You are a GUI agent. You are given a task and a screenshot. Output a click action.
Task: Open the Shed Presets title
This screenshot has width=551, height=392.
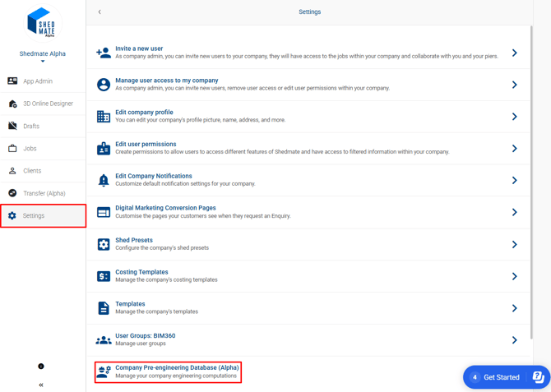point(134,240)
